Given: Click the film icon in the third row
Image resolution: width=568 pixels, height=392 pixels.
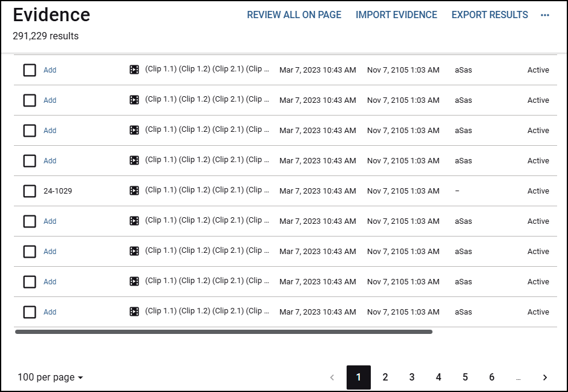Looking at the screenshot, I should (x=134, y=130).
